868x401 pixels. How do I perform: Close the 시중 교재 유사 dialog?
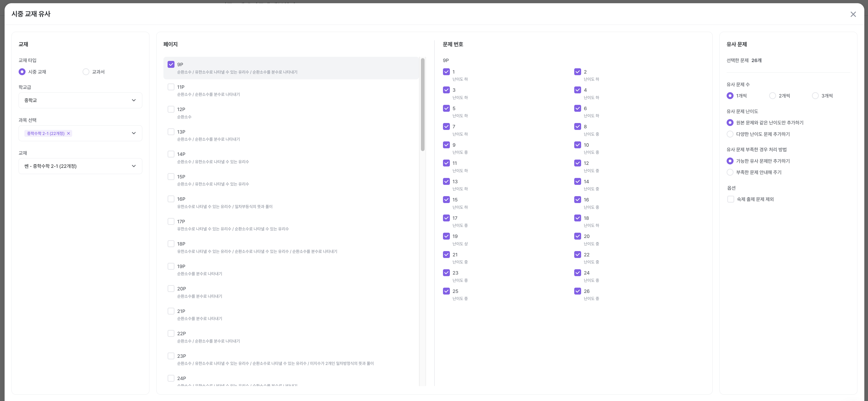click(x=853, y=14)
